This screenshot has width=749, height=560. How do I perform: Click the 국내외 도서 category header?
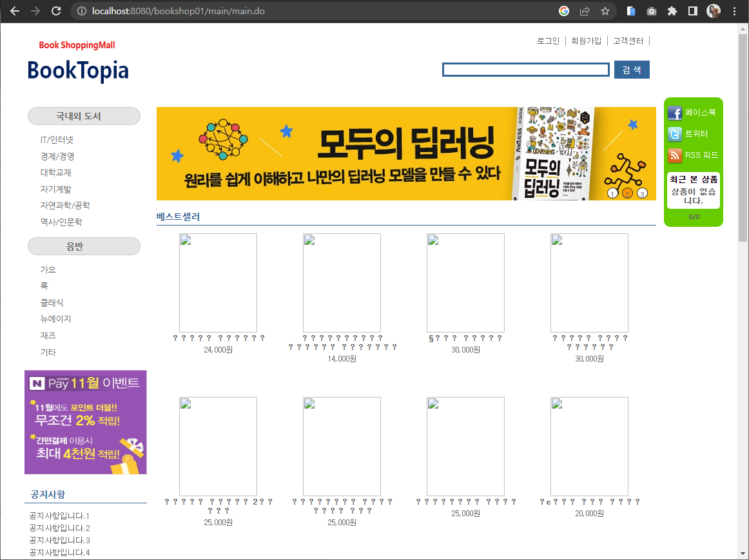pos(84,116)
